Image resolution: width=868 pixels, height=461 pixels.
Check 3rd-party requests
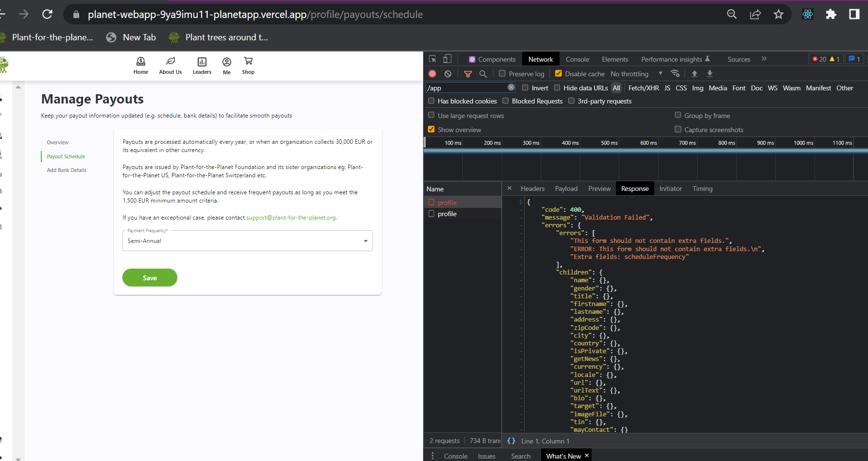pos(571,101)
